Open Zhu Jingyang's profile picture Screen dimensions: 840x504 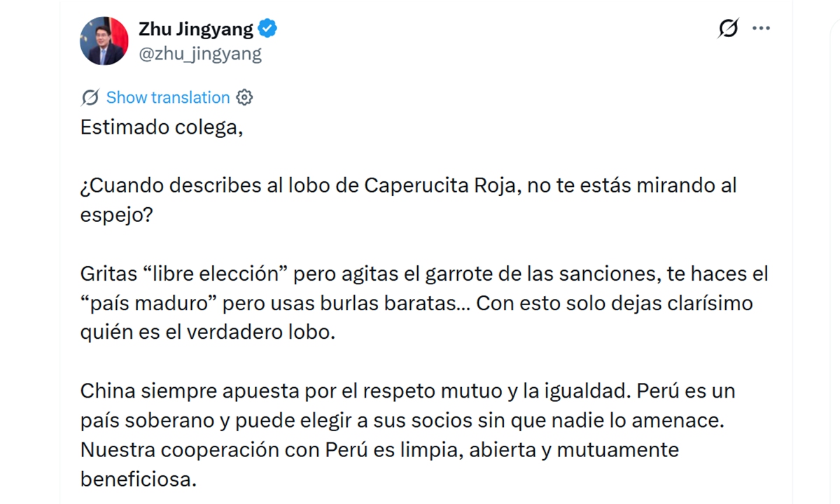point(104,40)
